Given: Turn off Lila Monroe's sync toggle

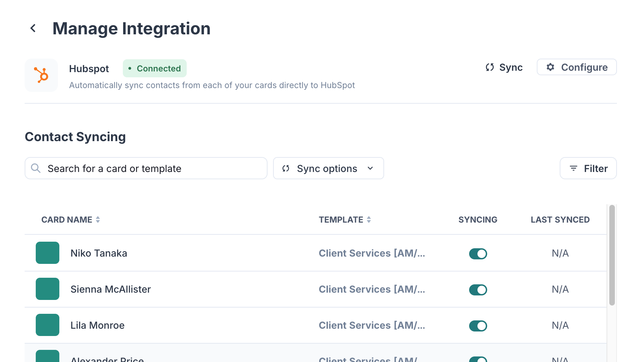Looking at the screenshot, I should (x=478, y=326).
